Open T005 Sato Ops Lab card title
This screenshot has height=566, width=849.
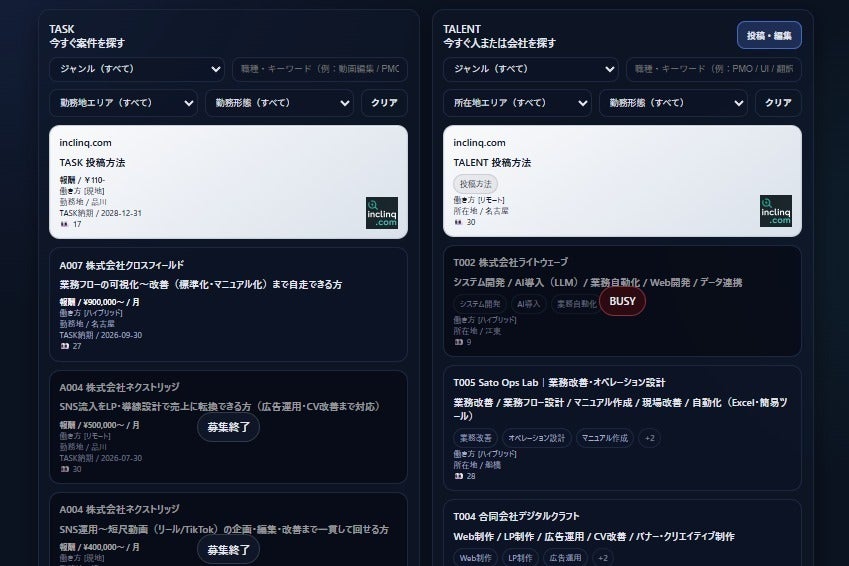pyautogui.click(x=559, y=382)
